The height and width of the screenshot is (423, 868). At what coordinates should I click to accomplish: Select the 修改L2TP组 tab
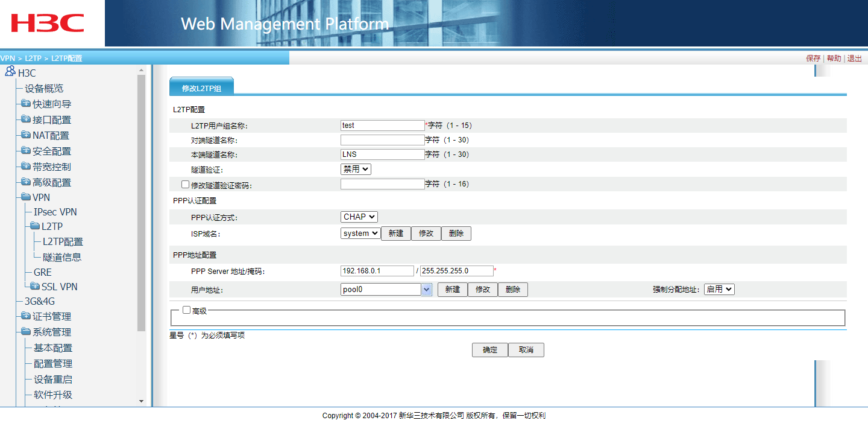(x=201, y=88)
